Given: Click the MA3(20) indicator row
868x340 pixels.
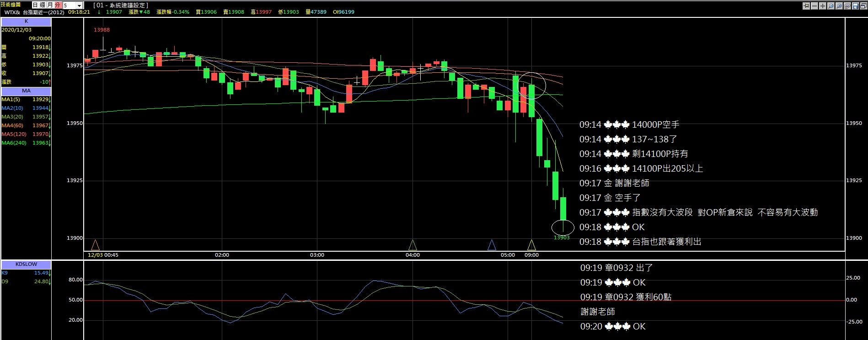Looking at the screenshot, I should click(x=26, y=117).
